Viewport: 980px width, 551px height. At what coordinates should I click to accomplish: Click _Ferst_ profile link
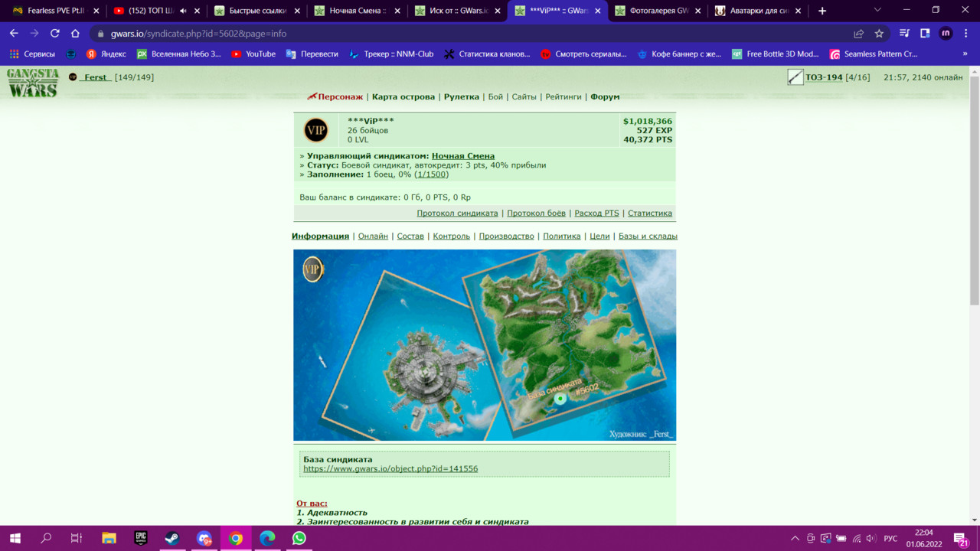[x=96, y=77]
